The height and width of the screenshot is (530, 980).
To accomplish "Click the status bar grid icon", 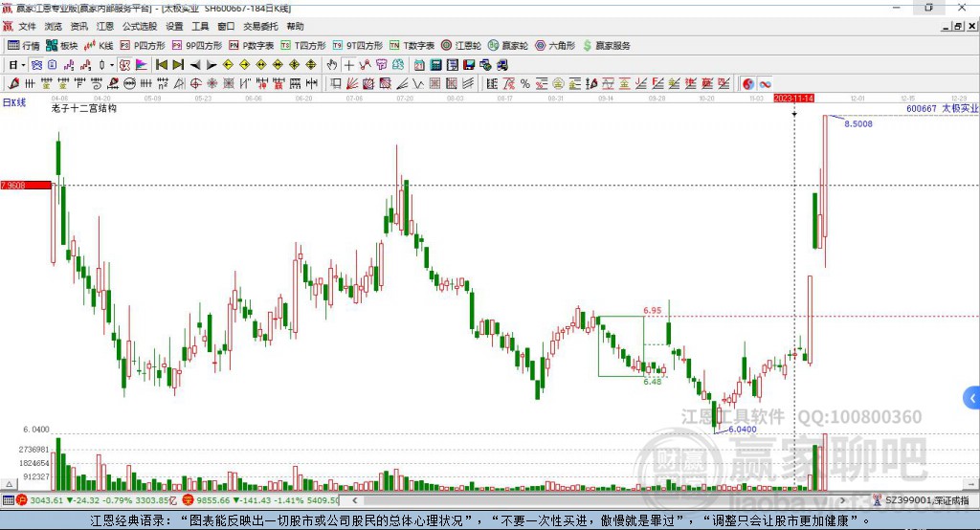I will tap(8, 500).
